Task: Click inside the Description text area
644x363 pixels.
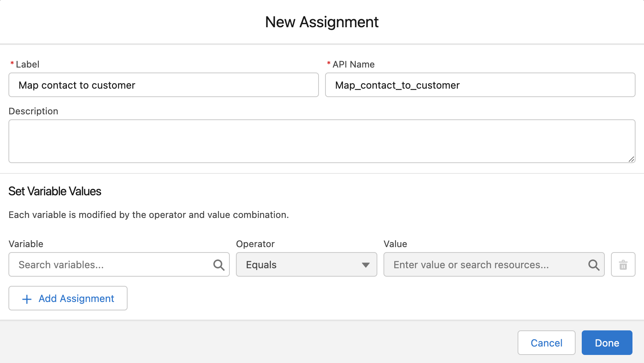Action: 322,141
